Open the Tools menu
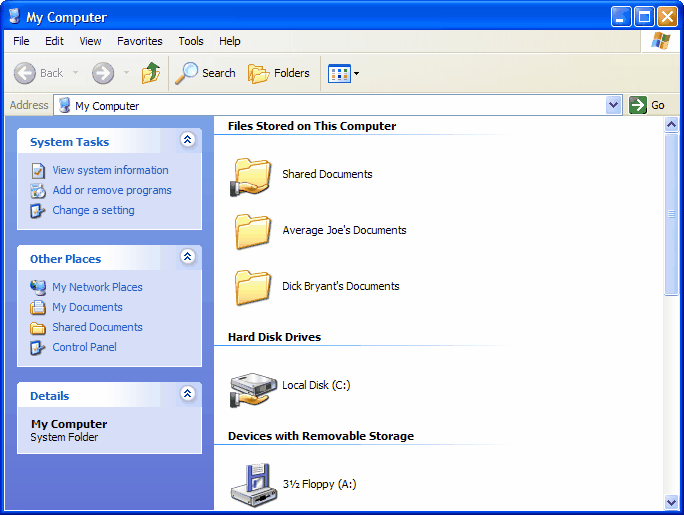Image resolution: width=684 pixels, height=515 pixels. pos(191,41)
